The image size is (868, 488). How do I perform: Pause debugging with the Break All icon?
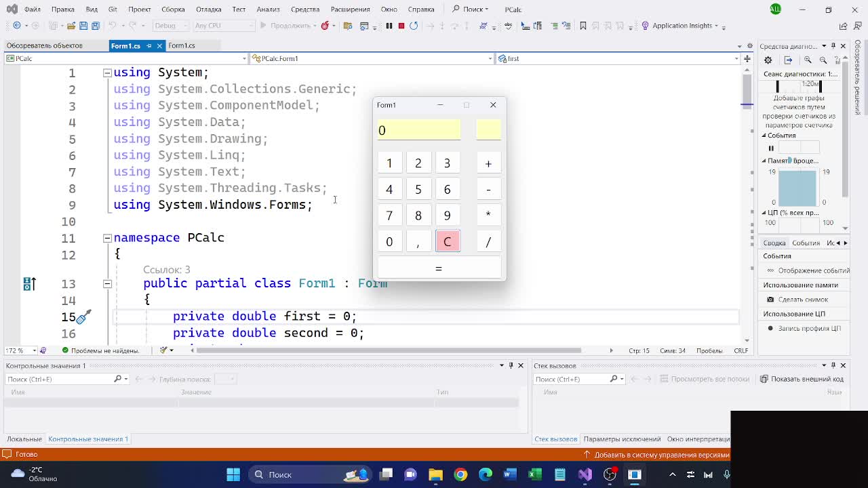click(389, 26)
